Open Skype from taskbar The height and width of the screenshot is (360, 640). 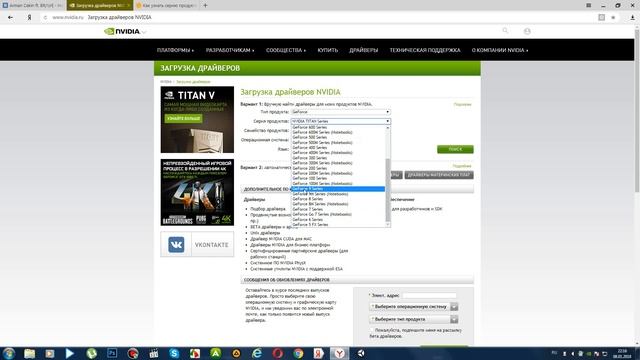(x=174, y=353)
